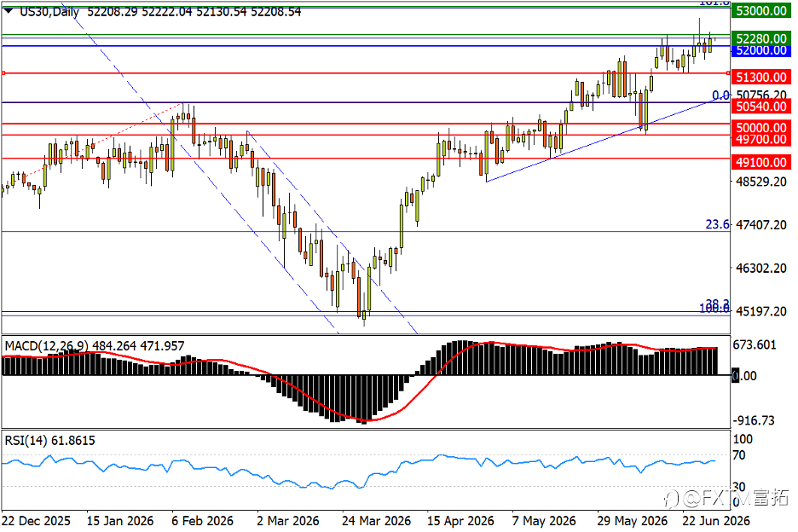Click the 23.6 Fibonacci level label
This screenshot has height=532, width=798.
click(717, 224)
